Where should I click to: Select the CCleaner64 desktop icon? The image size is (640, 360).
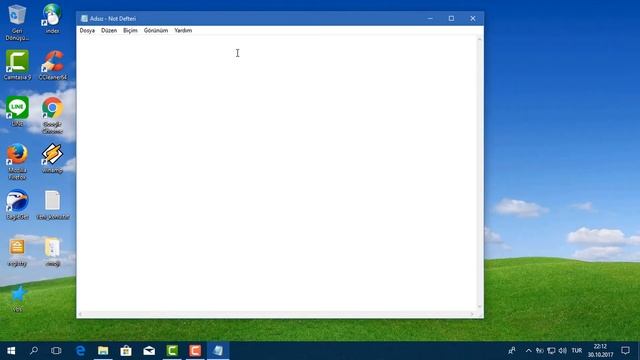(53, 65)
